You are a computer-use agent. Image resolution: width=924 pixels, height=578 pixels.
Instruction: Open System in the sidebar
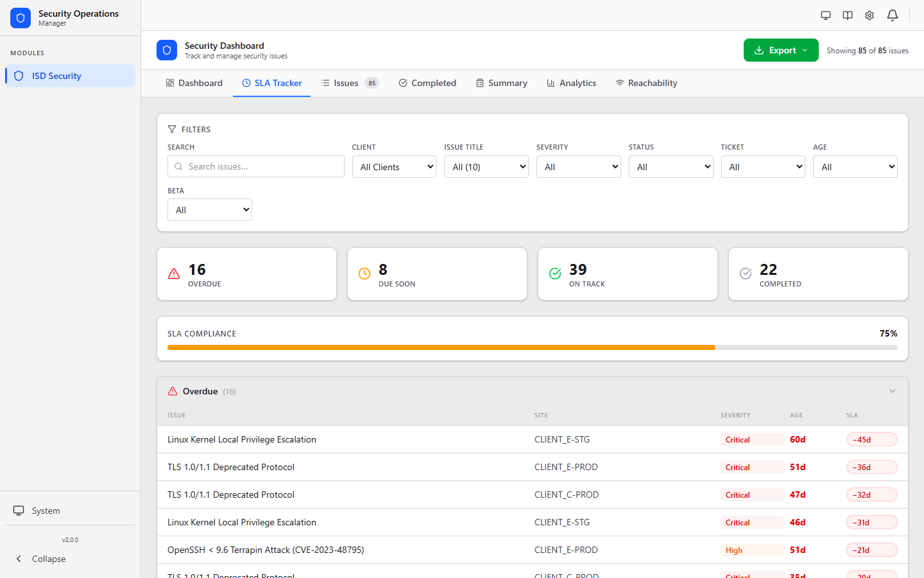point(71,511)
